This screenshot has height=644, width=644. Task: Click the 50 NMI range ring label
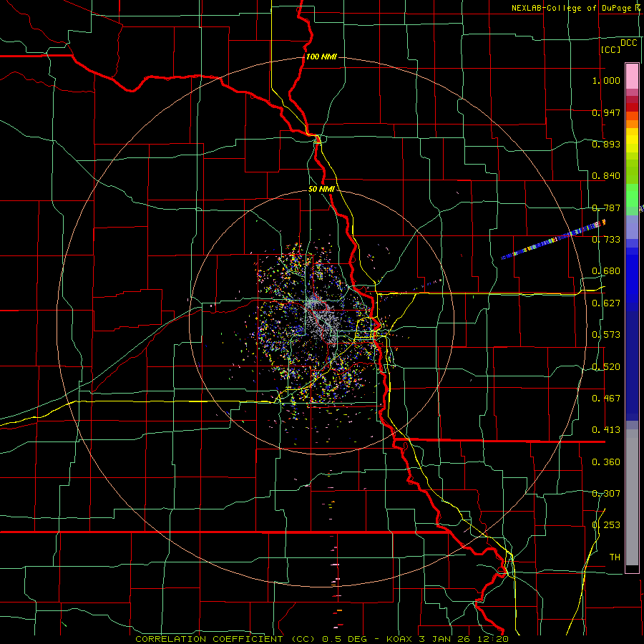[x=321, y=190]
